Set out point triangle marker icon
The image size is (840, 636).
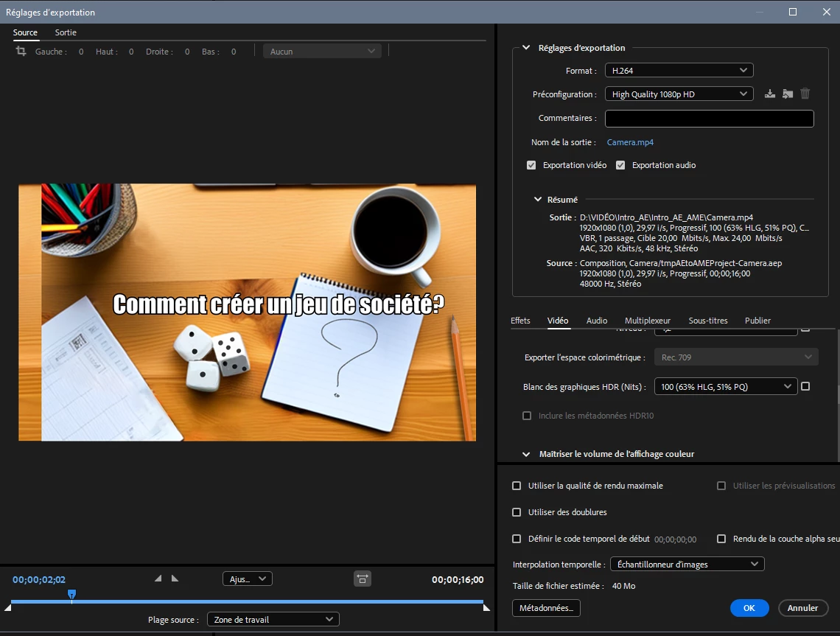click(175, 578)
